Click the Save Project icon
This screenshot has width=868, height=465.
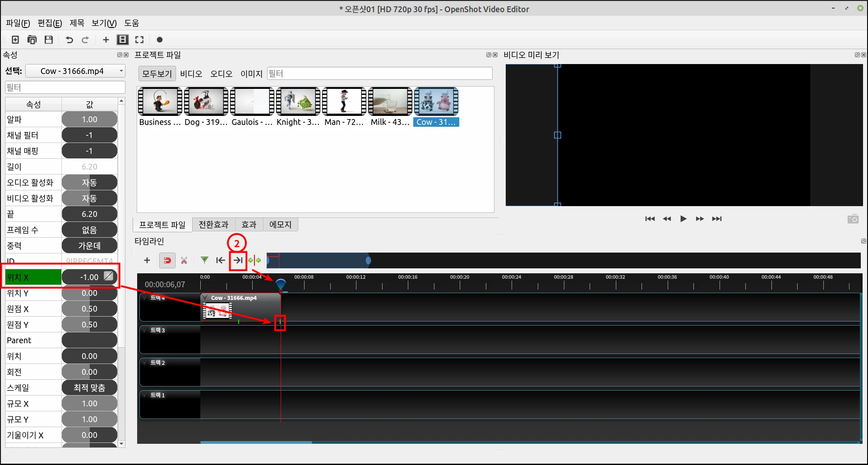click(x=49, y=40)
